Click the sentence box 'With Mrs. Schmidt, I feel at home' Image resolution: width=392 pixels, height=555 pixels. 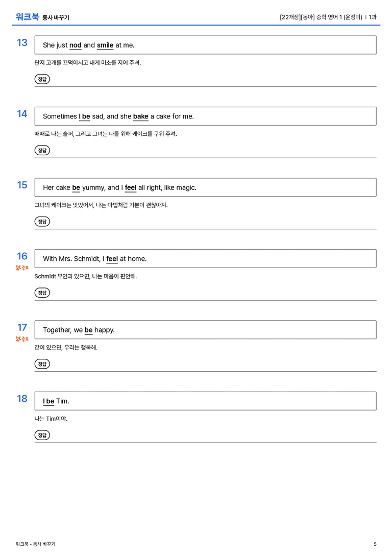[206, 259]
